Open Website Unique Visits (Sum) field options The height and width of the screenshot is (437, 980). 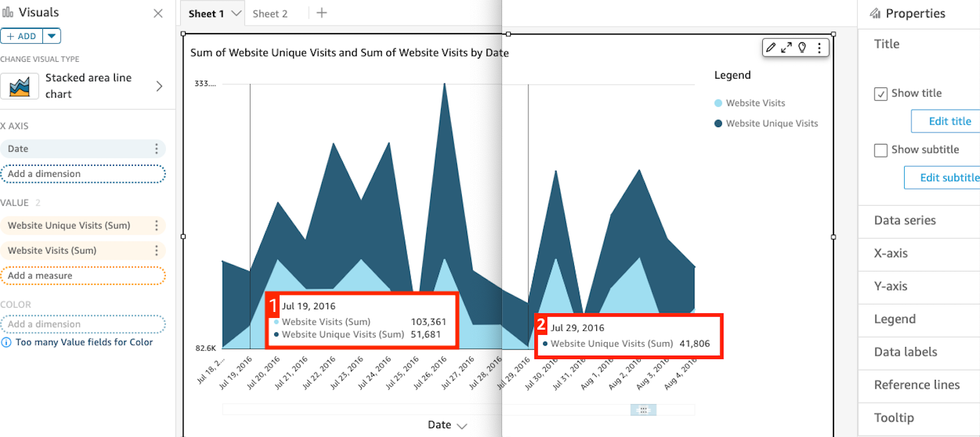[157, 226]
